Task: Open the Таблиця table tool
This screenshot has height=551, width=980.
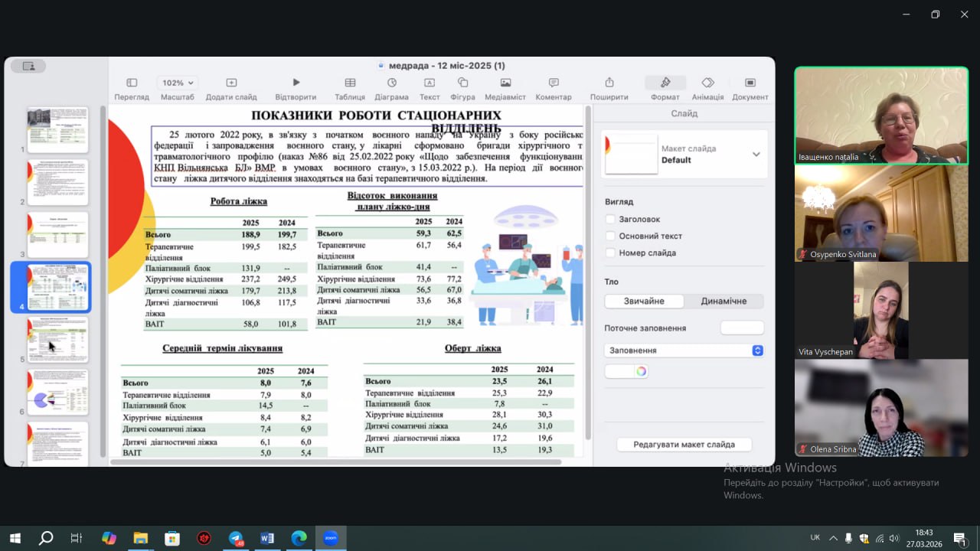Action: click(350, 83)
